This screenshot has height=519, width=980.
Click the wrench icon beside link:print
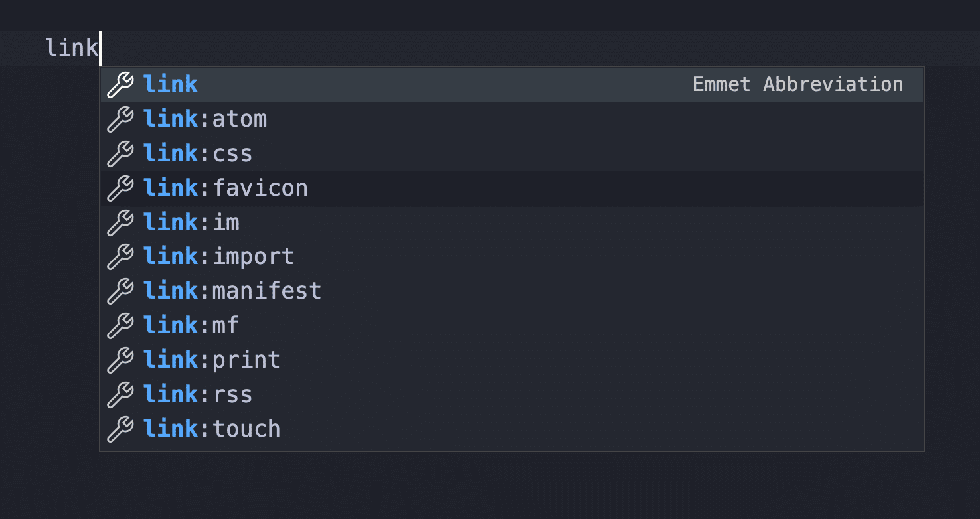[120, 360]
